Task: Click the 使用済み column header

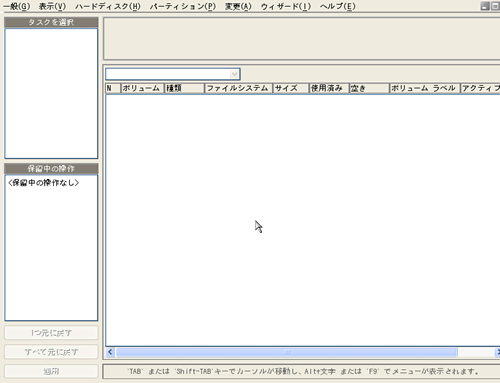Action: point(329,88)
